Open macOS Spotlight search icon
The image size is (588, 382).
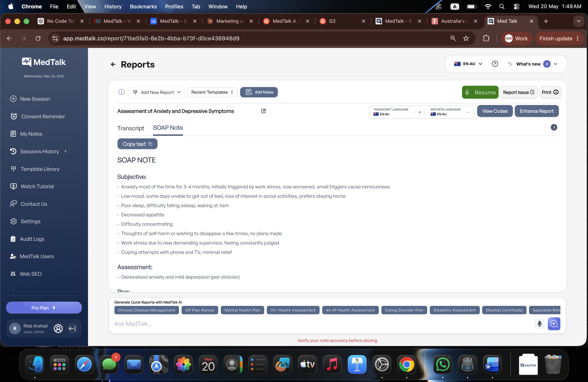(502, 6)
